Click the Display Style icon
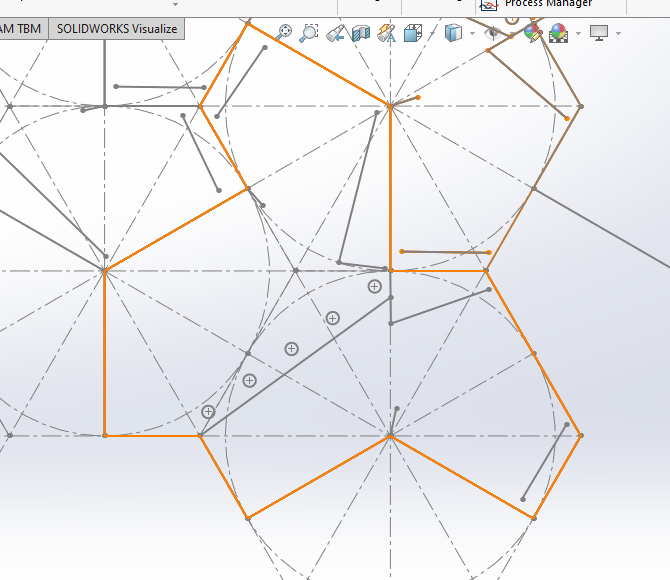This screenshot has height=580, width=670. (x=453, y=33)
